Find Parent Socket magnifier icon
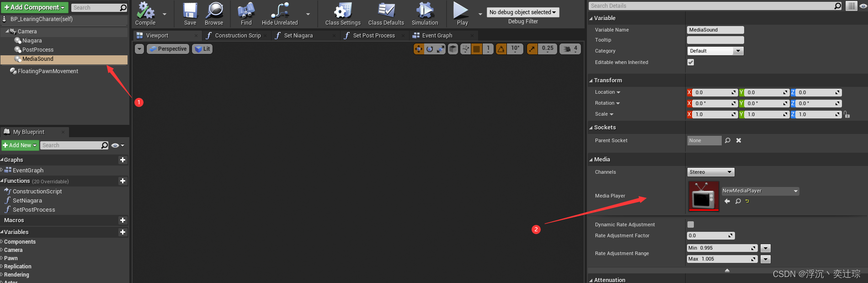Screen dimensions: 868x283 pos(728,140)
